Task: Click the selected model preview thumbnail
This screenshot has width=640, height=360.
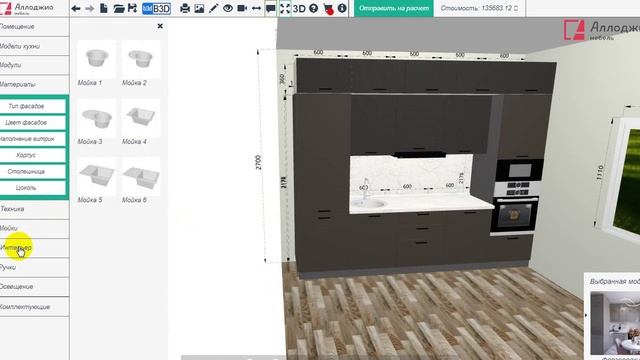Action: [x=615, y=322]
